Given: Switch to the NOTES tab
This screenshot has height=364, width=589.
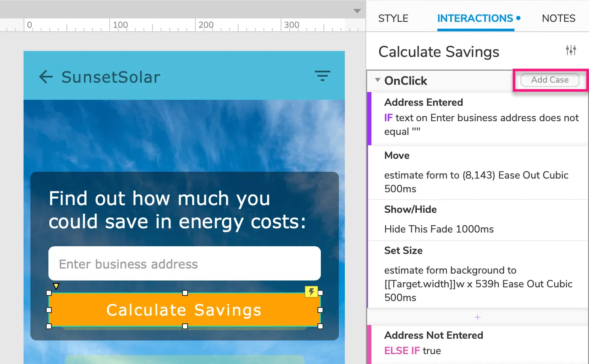Looking at the screenshot, I should (x=559, y=18).
